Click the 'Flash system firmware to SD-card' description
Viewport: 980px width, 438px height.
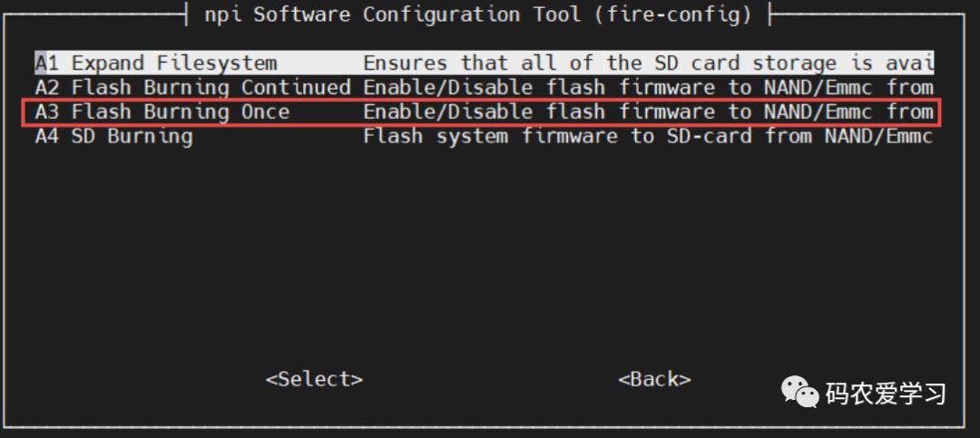point(557,137)
